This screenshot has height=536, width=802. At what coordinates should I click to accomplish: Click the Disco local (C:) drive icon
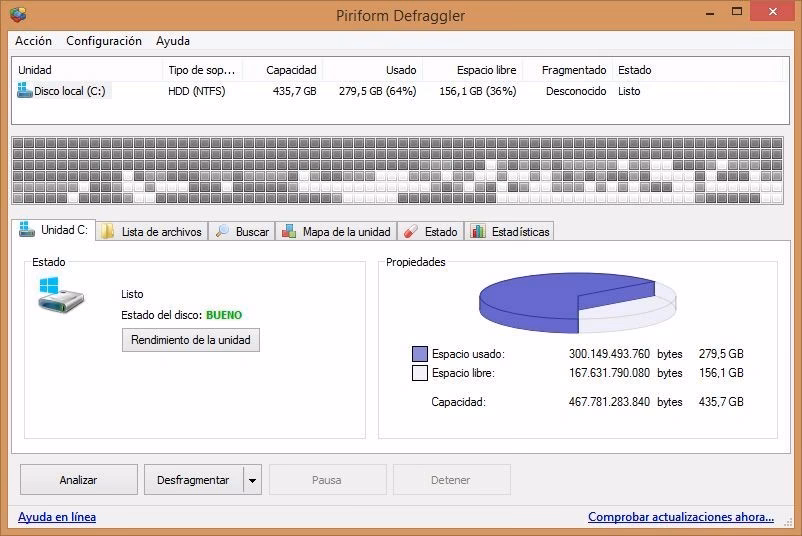click(x=25, y=91)
